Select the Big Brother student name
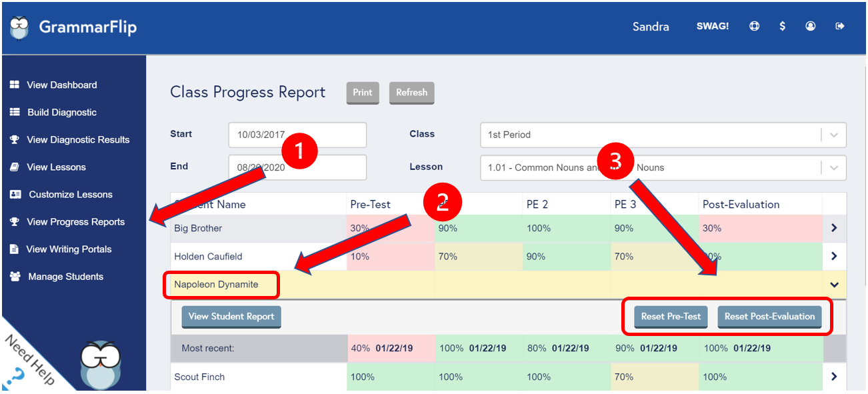 coord(198,228)
